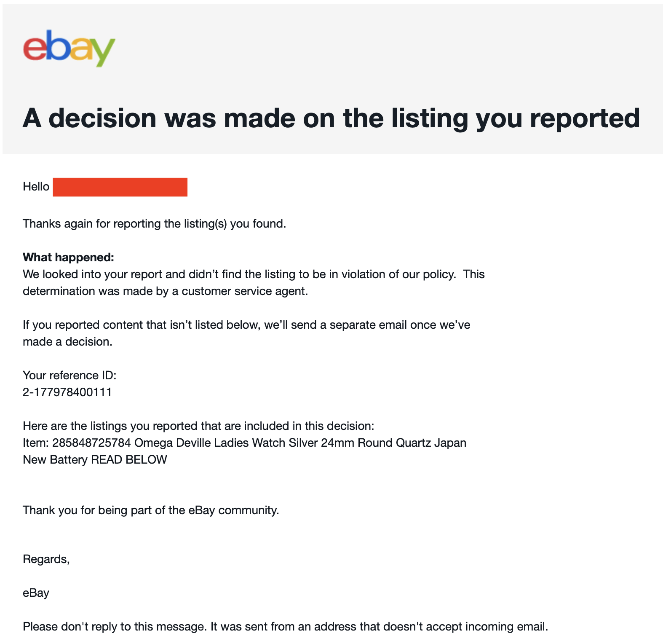The image size is (663, 644).
Task: Click the 'Please don't reply' notice
Action: click(x=285, y=627)
